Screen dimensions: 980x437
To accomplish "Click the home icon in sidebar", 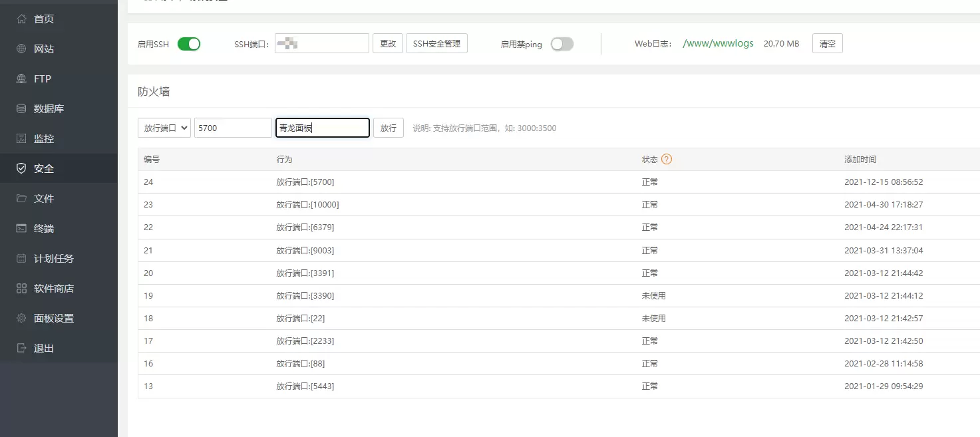I will 21,19.
